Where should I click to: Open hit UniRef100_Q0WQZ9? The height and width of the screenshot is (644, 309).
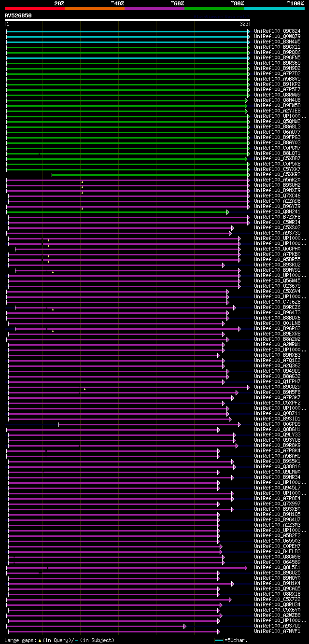tap(277, 36)
